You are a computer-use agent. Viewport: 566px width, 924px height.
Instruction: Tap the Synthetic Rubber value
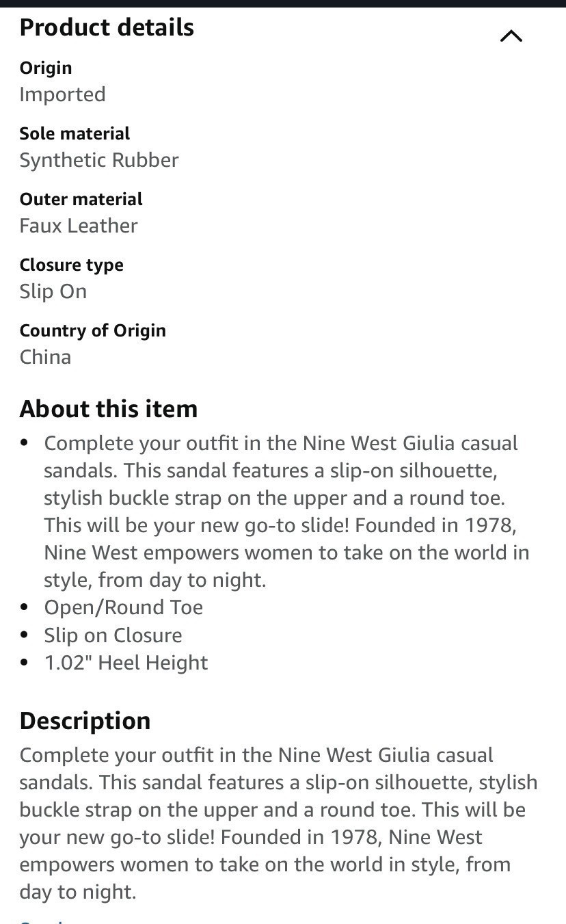click(99, 160)
